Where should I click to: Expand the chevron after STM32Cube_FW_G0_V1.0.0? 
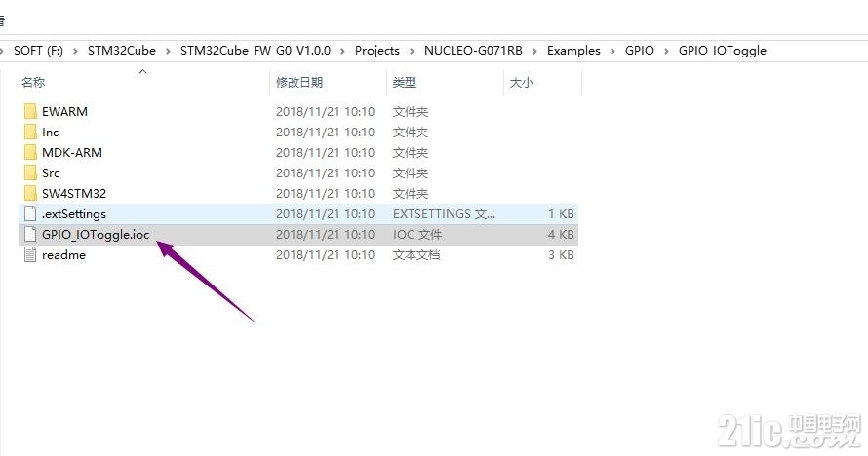click(x=342, y=51)
